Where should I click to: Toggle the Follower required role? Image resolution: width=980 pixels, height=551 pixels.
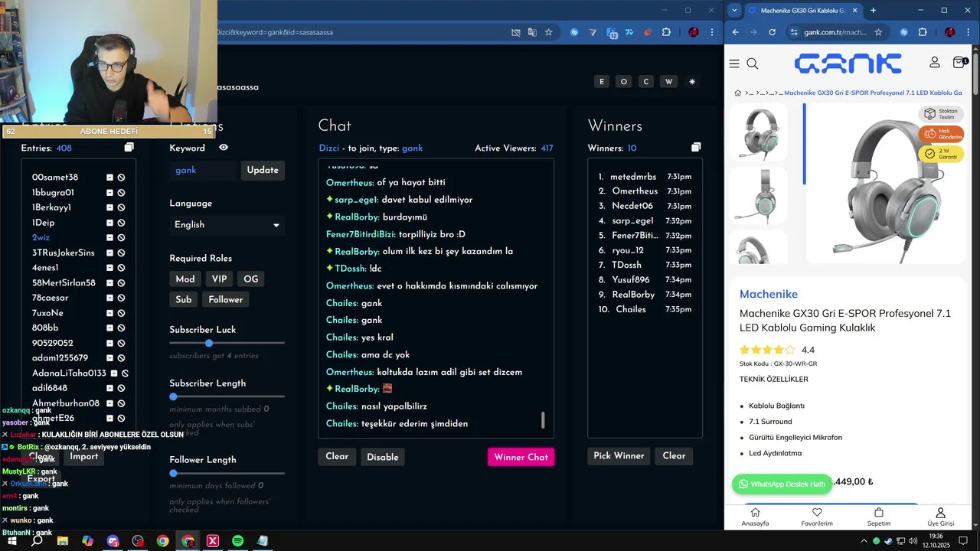point(226,300)
